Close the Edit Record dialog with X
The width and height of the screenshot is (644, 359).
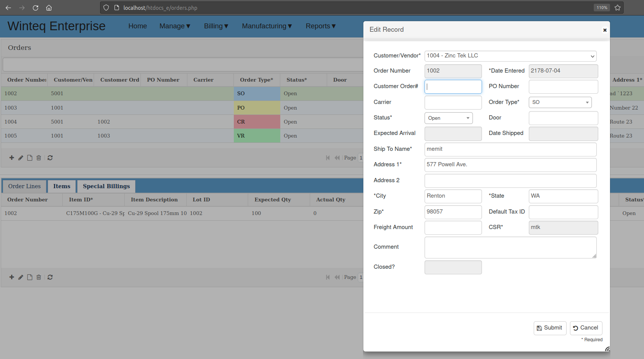click(605, 30)
